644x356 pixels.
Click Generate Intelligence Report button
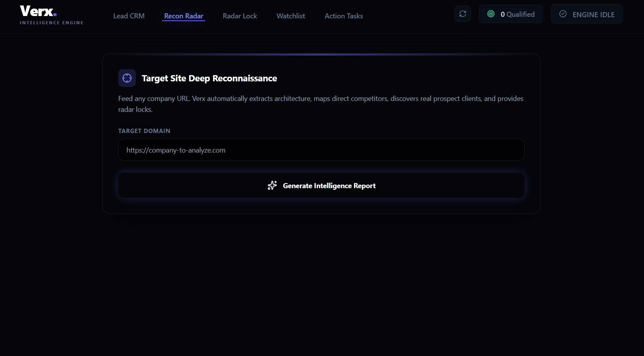[321, 185]
